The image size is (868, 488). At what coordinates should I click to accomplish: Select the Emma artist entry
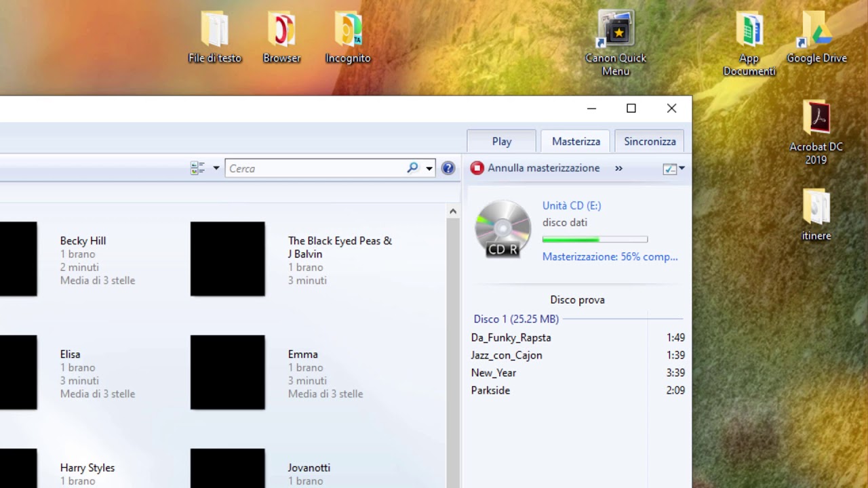coord(302,354)
